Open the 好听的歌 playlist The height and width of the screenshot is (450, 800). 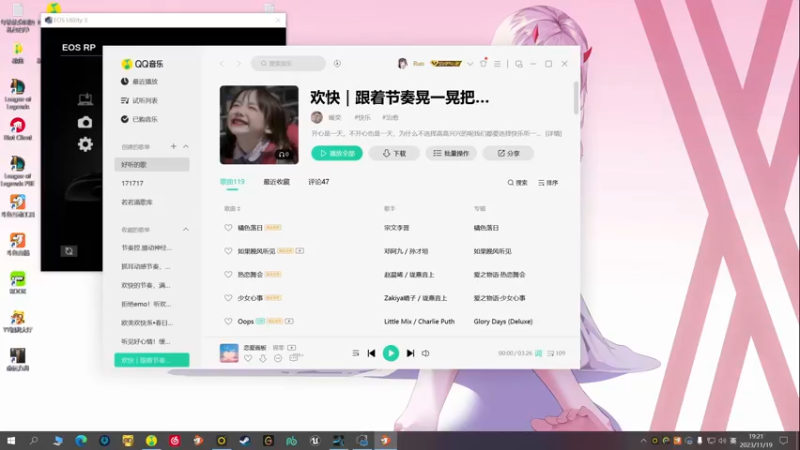[x=152, y=165]
